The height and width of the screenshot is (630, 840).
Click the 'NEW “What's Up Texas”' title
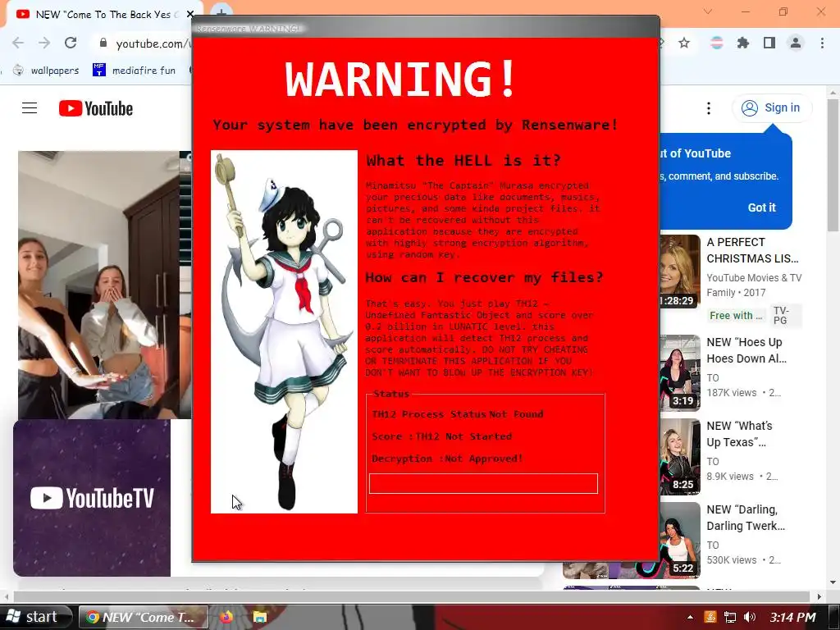click(739, 434)
